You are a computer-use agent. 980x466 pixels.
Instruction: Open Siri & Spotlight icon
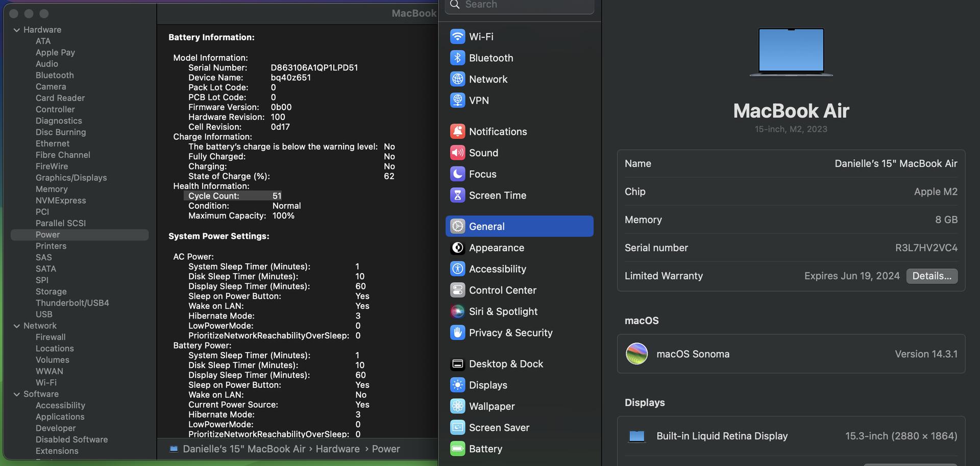click(457, 311)
